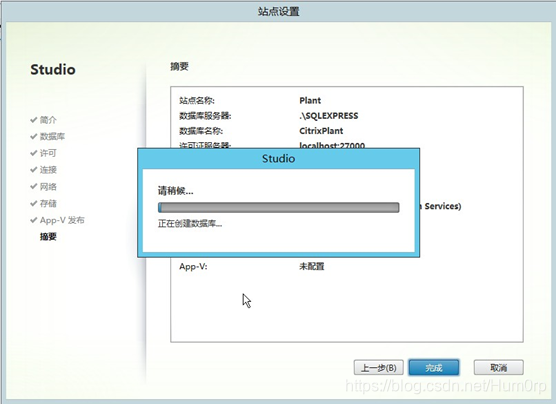This screenshot has height=404, width=556.
Task: Click the checkmark icon beside 许可
Action: tap(34, 153)
